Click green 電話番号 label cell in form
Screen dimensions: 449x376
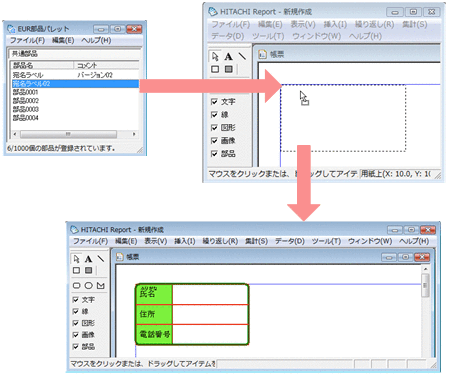154,334
